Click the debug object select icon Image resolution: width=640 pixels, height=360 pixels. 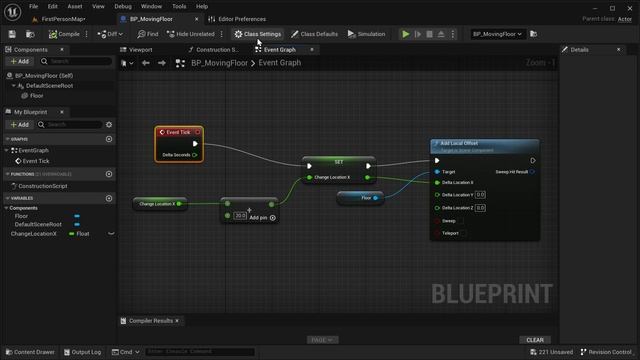[x=533, y=34]
